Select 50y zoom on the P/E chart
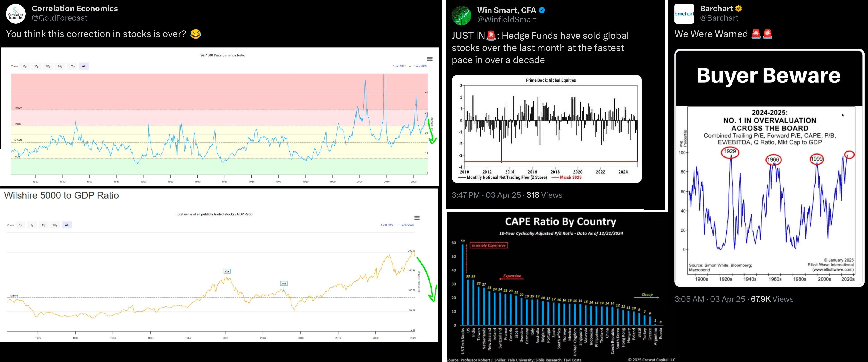868x362 pixels. coord(48,66)
